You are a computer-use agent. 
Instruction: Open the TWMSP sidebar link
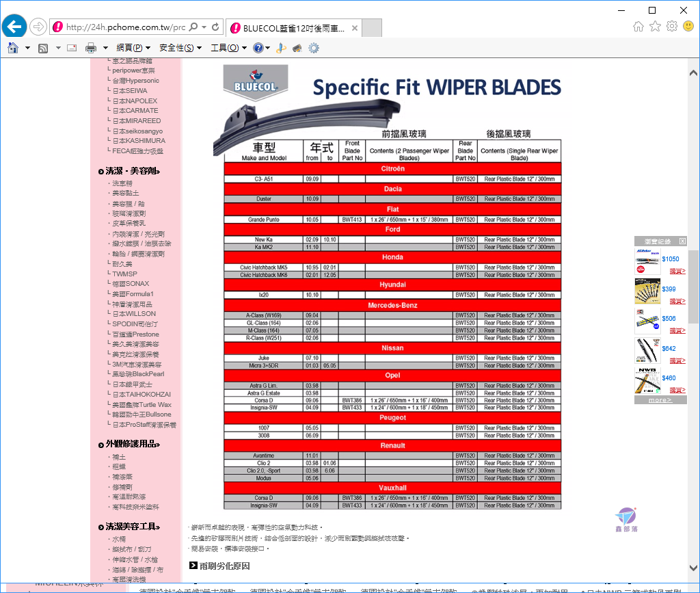124,274
